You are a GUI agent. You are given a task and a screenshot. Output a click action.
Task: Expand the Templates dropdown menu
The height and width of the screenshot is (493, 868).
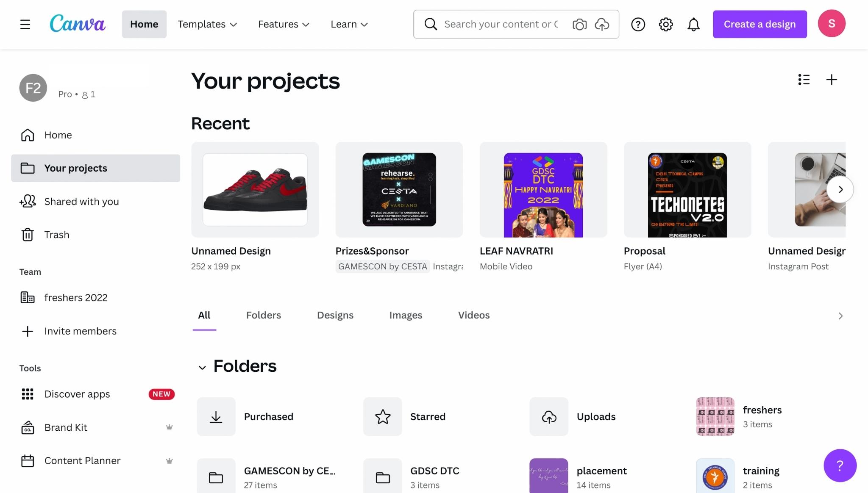[207, 24]
